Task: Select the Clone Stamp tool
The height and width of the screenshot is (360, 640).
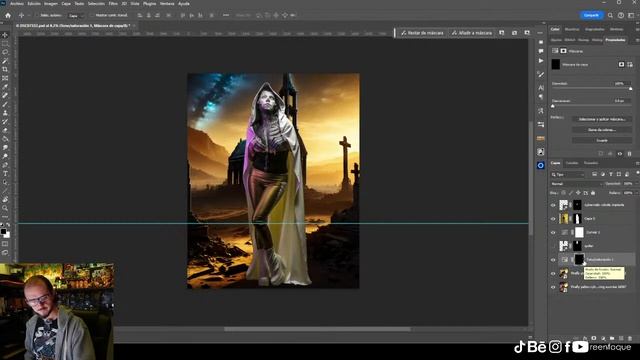Action: pyautogui.click(x=5, y=113)
